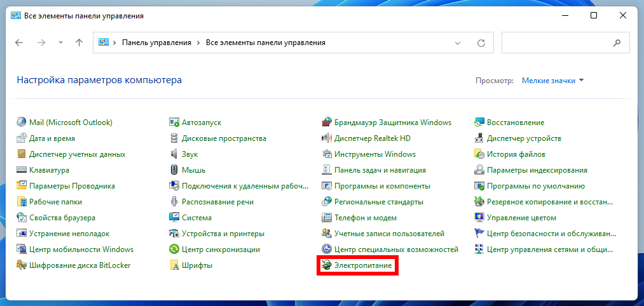This screenshot has width=644, height=306.
Task: Open the Программы и компоненты link
Action: point(382,186)
